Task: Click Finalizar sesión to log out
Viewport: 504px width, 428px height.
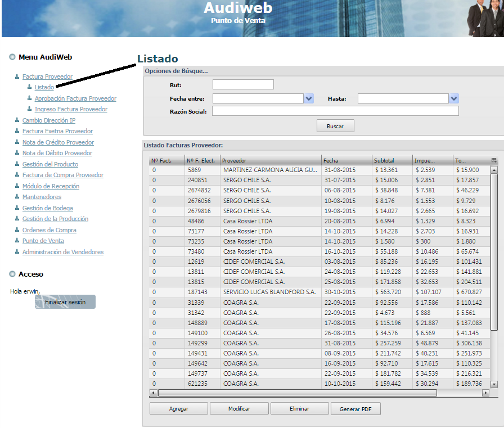Action: (x=65, y=301)
